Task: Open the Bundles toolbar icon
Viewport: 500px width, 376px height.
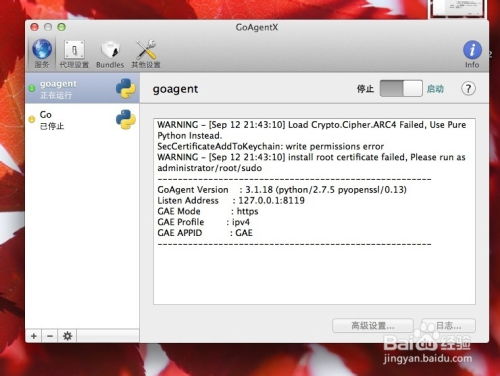Action: coord(110,54)
